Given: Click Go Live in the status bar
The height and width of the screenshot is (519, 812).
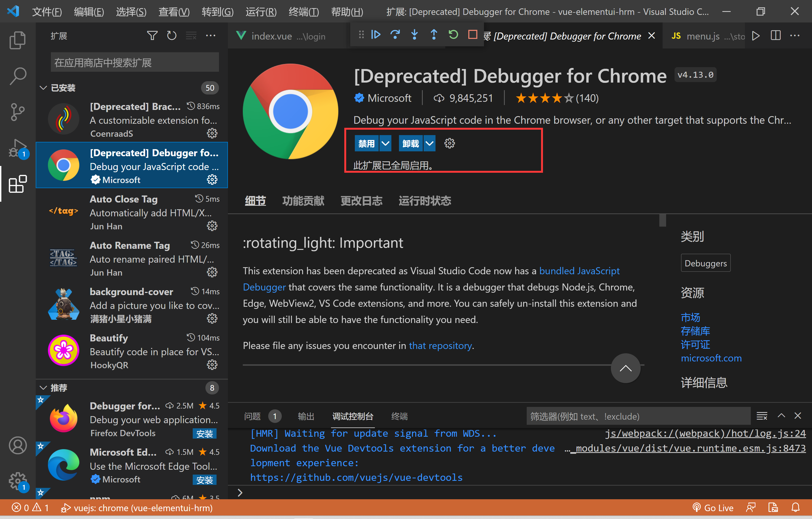Looking at the screenshot, I should [713, 508].
